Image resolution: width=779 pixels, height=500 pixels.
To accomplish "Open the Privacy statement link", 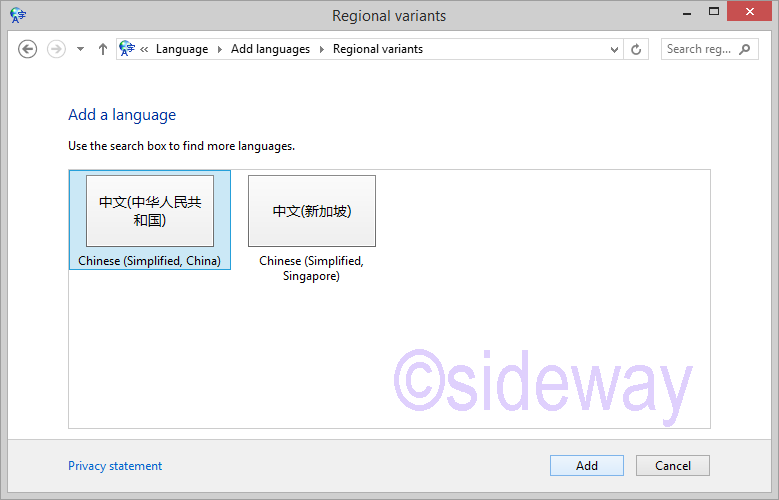I will coord(115,466).
